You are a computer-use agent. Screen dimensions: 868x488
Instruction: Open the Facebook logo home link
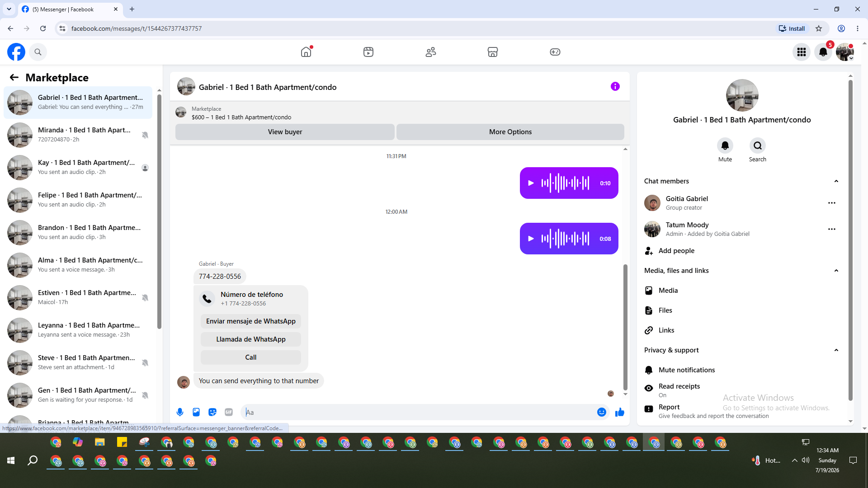tap(16, 52)
